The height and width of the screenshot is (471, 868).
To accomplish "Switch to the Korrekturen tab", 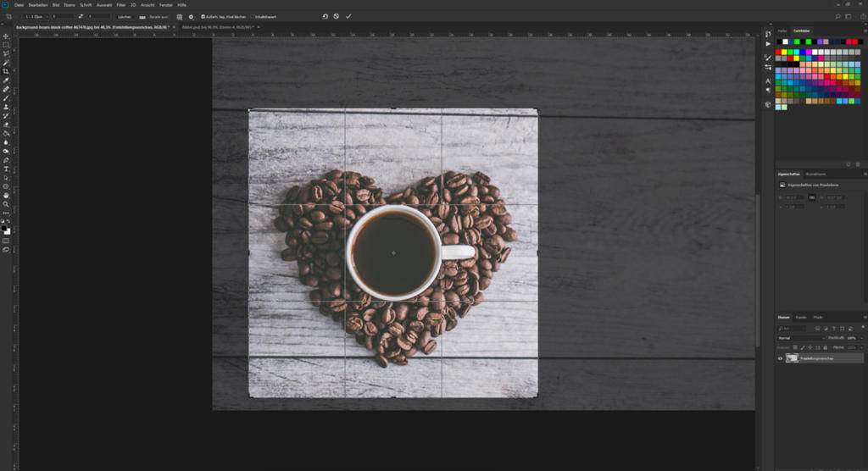I will pyautogui.click(x=815, y=175).
